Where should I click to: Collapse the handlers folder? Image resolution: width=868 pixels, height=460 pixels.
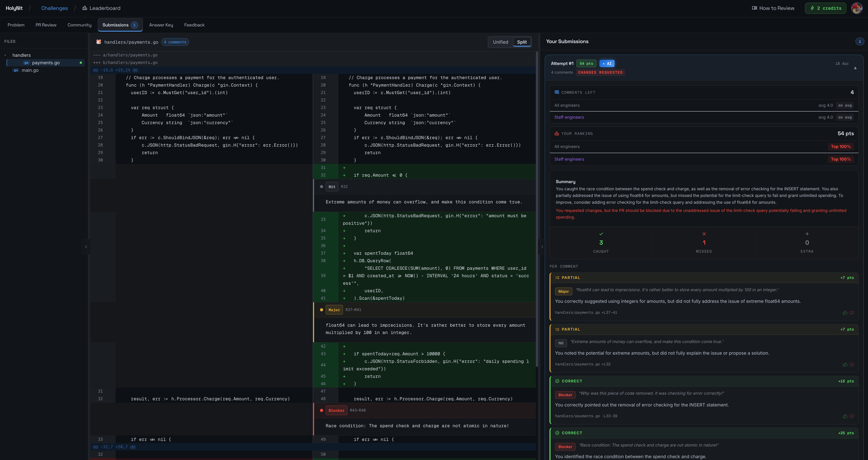[5, 55]
